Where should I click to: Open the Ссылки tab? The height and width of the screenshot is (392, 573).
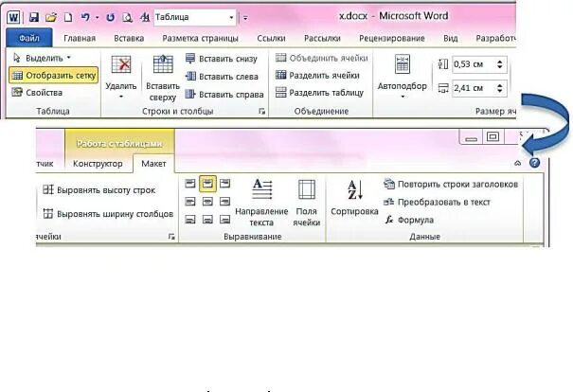pos(271,38)
